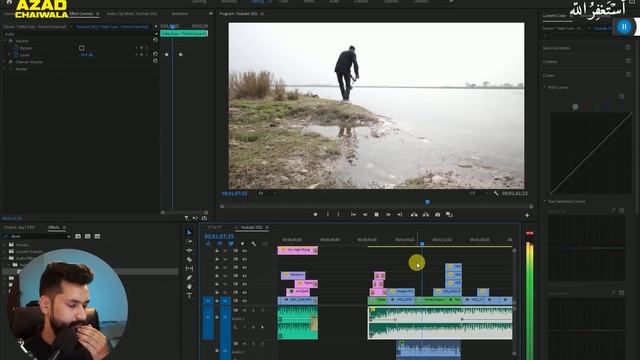Toggle V1 source patching button
Viewport: 640px width, 360px height.
point(208,301)
